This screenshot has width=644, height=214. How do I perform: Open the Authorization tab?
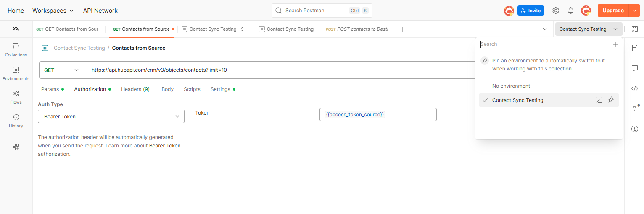click(x=92, y=89)
